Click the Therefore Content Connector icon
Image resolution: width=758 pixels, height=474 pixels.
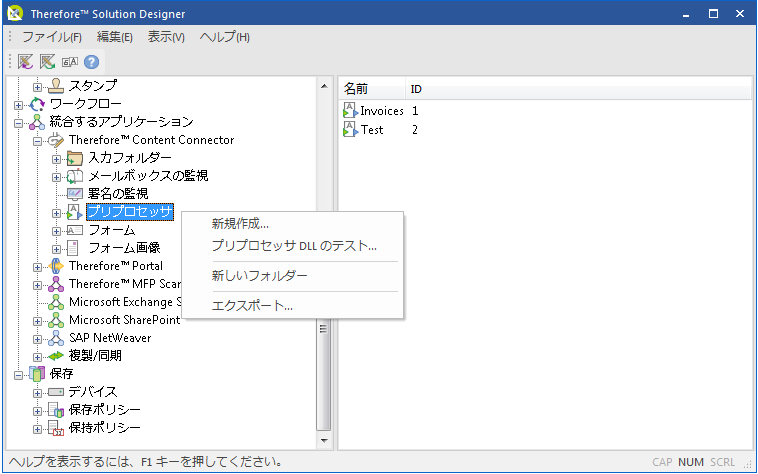coord(56,140)
